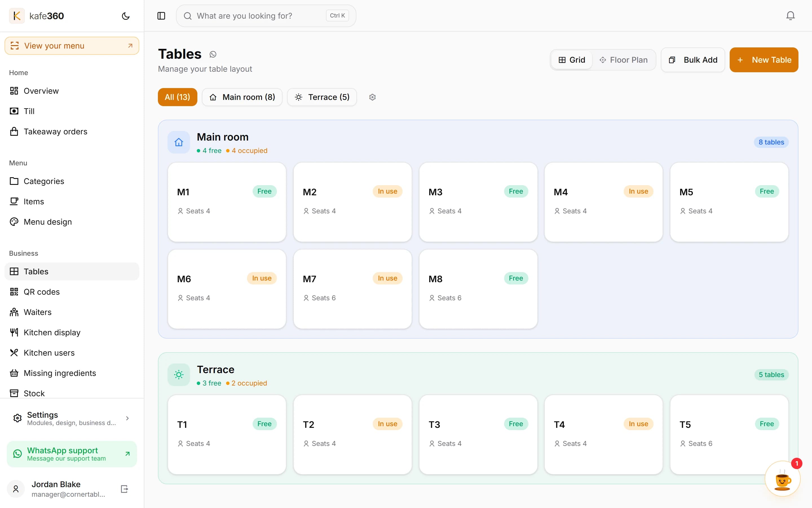Click the Main room house icon in section header
812x508 pixels.
pyautogui.click(x=179, y=142)
